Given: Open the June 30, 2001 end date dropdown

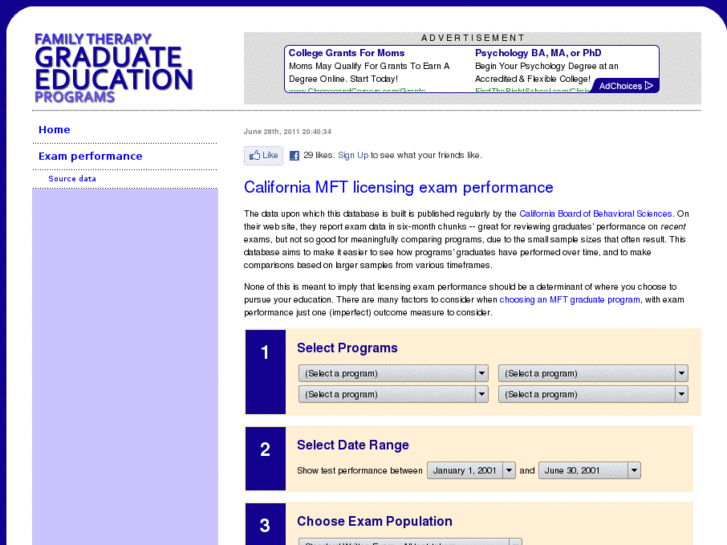Looking at the screenshot, I should 589,470.
